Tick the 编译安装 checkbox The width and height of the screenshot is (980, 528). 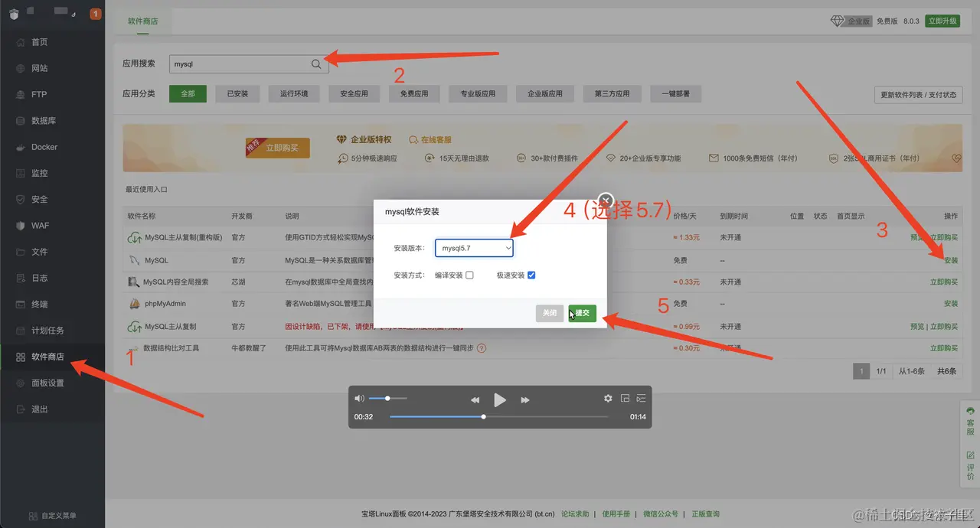(x=469, y=275)
